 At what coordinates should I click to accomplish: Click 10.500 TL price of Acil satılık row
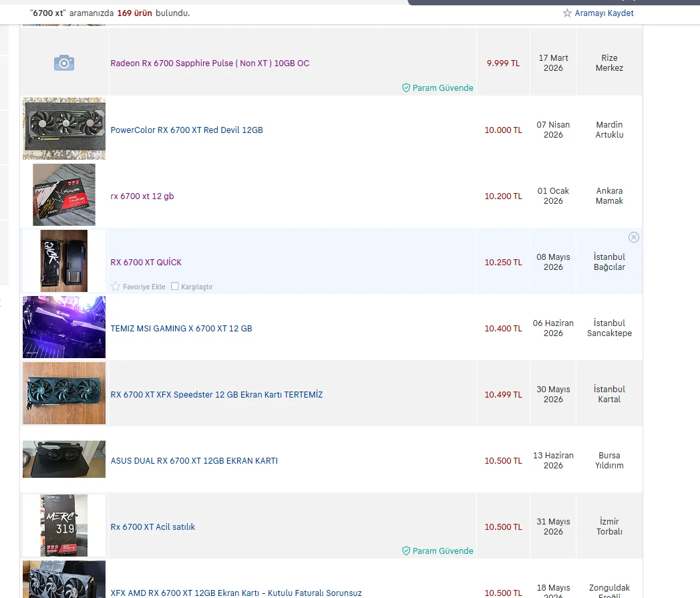tap(503, 527)
